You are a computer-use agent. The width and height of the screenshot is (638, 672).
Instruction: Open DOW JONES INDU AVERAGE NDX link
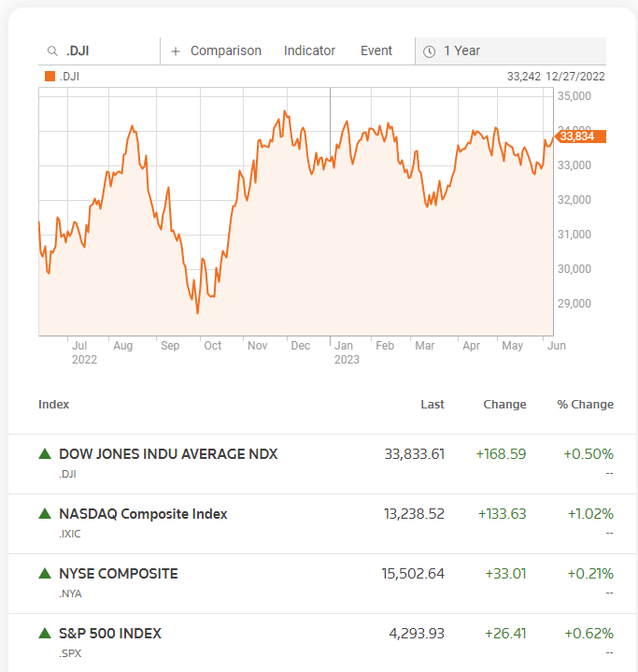click(168, 454)
